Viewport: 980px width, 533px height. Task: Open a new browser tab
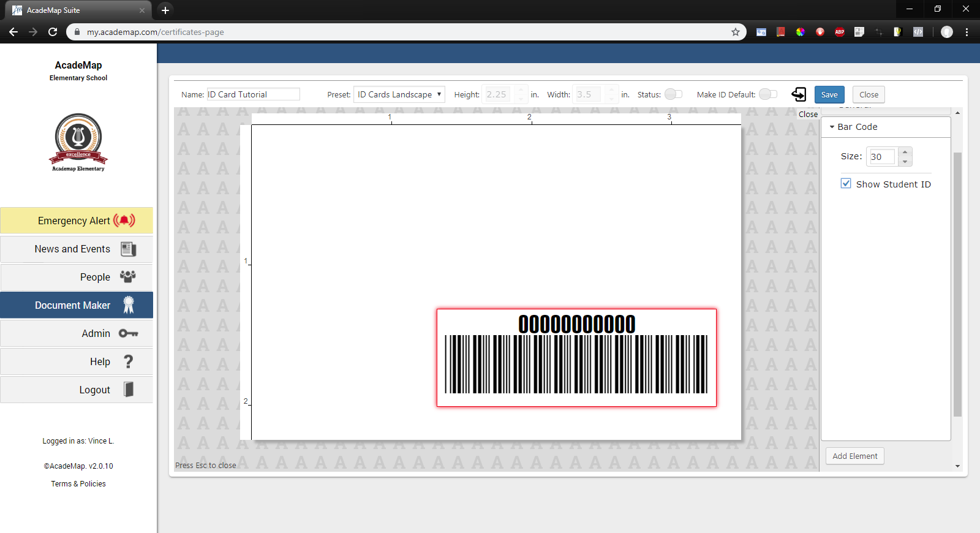tap(165, 10)
